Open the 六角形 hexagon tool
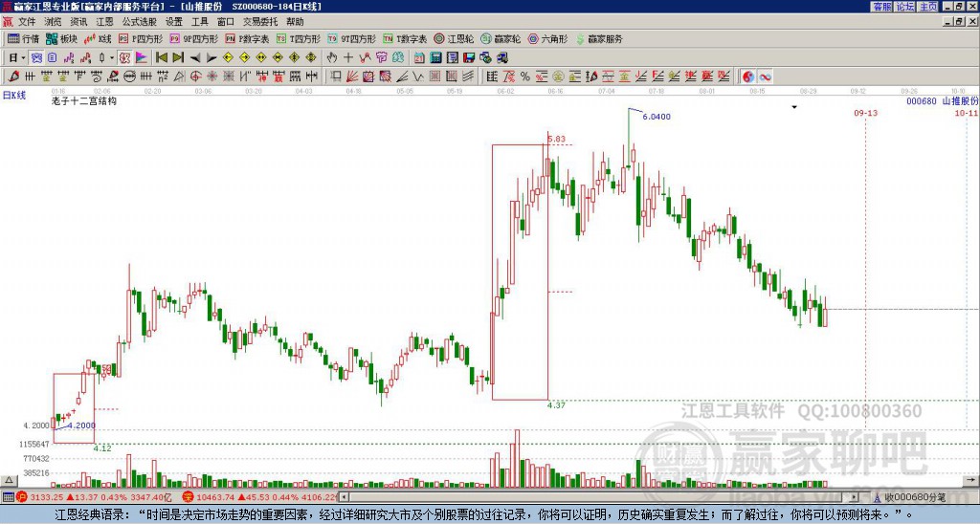 (548, 38)
